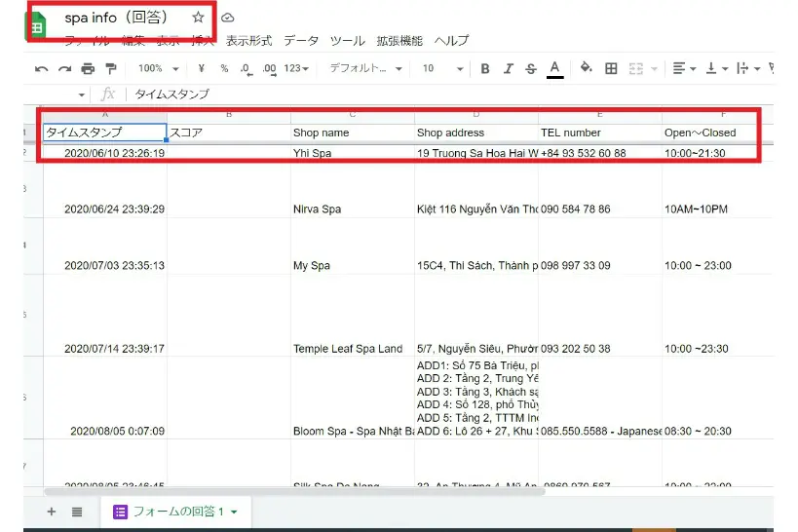Check the cloud save status icon
798x532 pixels.
tap(227, 18)
